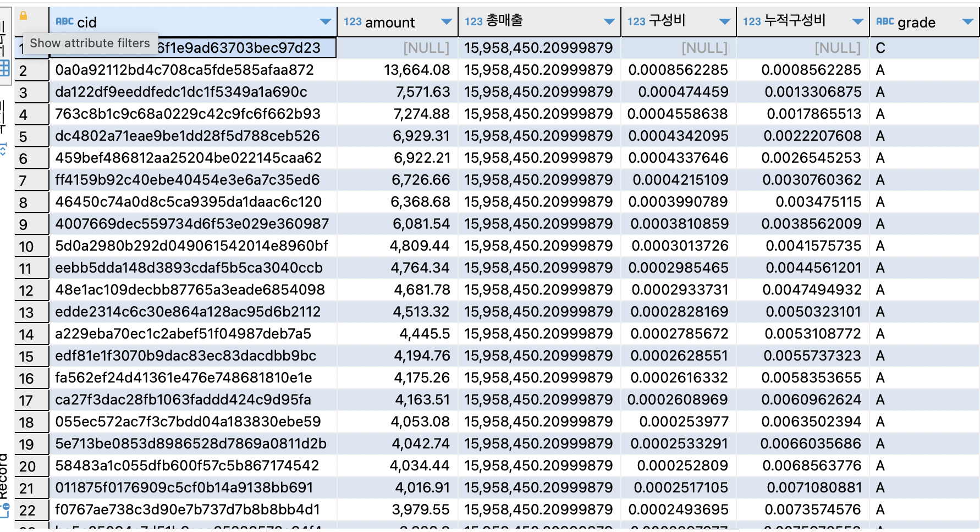Click the ABC type icon of cid column
The image size is (980, 532).
pyautogui.click(x=64, y=21)
